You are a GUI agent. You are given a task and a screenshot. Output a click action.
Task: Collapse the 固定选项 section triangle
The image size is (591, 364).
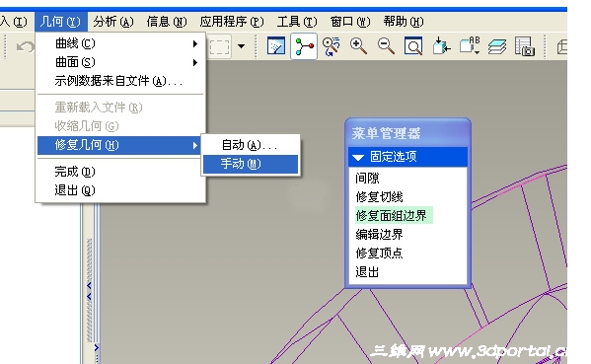tap(358, 157)
